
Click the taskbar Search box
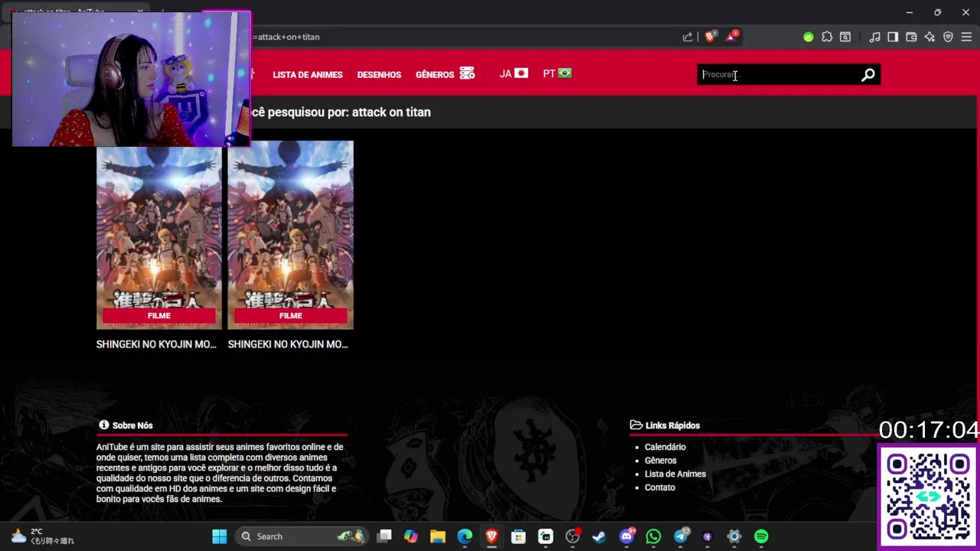tap(300, 536)
